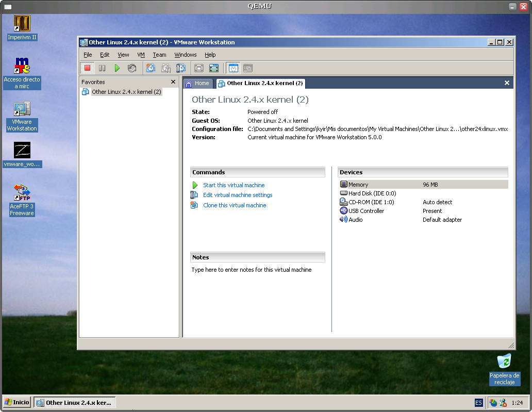Image resolution: width=532 pixels, height=412 pixels.
Task: Click the green arrow icon beside Start command
Action: 195,185
